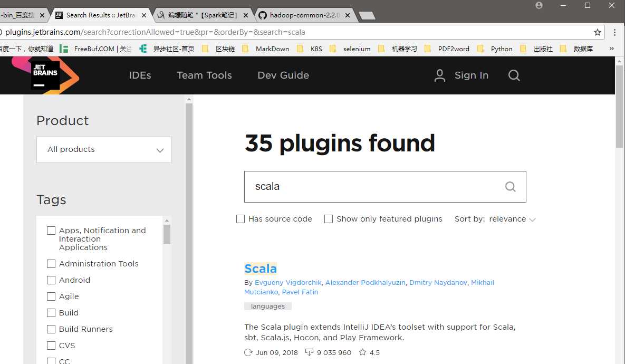
Task: Check the Build tag checkbox
Action: [51, 313]
